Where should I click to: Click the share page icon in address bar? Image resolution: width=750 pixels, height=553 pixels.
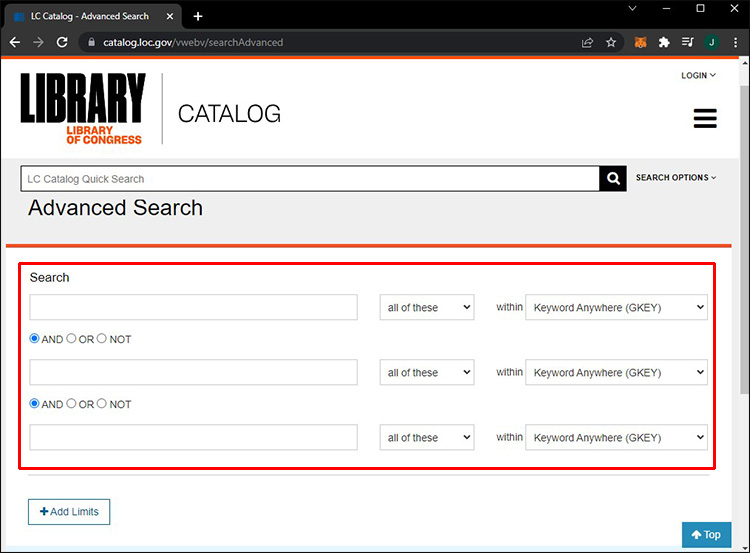[x=587, y=43]
